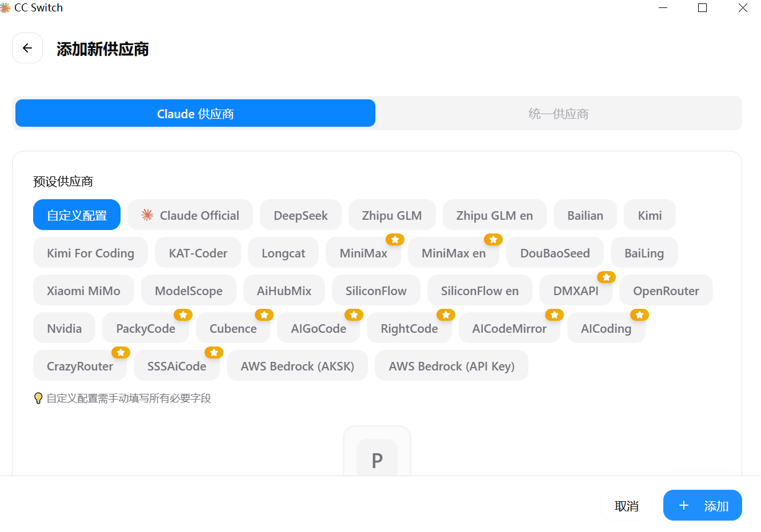This screenshot has height=532, width=761.
Task: Click the star badge on SSSAiCode preset
Action: click(214, 352)
